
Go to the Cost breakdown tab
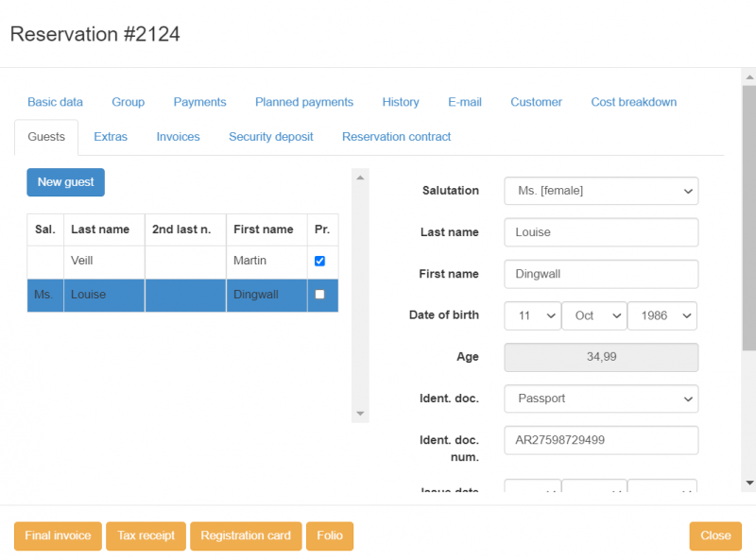(x=633, y=102)
